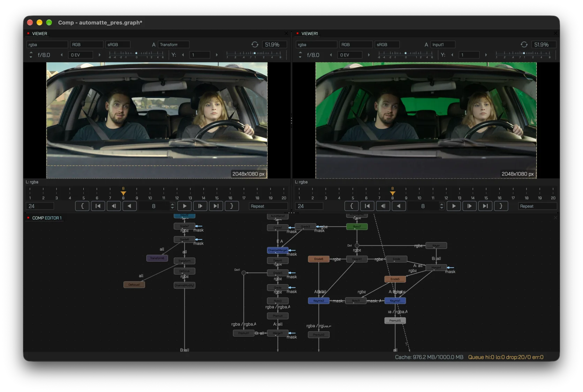Select the green Roto7 node
Viewport: 583px width, 392px height.
357,226
